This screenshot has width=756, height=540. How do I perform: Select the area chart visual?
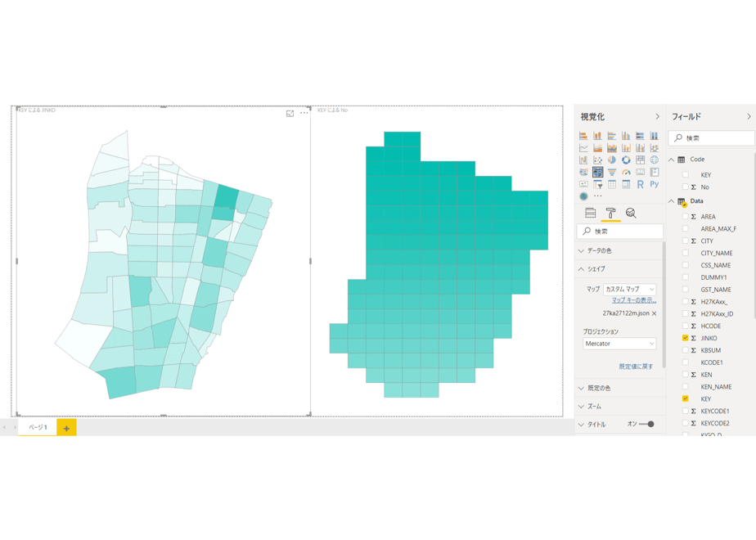pyautogui.click(x=597, y=147)
